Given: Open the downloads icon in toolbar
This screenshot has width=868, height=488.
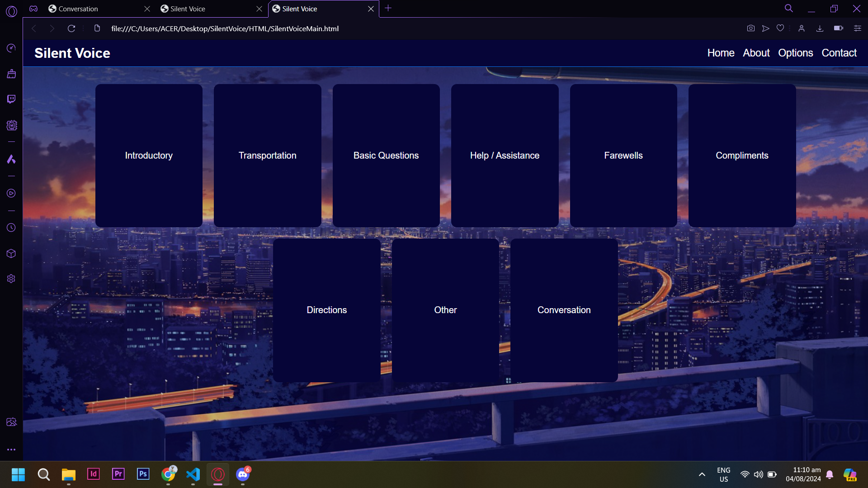Looking at the screenshot, I should (x=820, y=28).
